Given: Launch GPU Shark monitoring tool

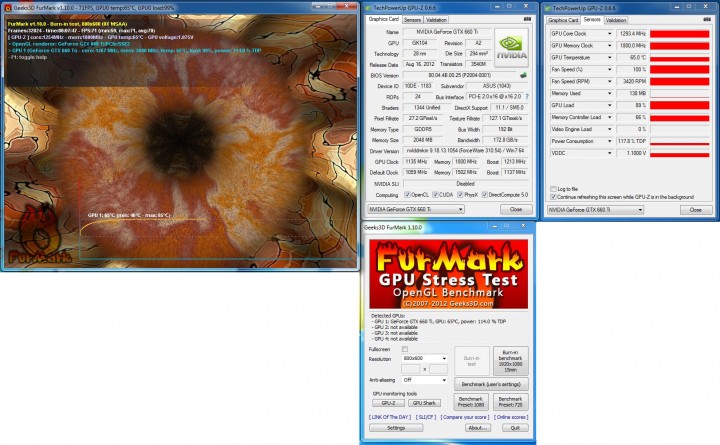Looking at the screenshot, I should [424, 403].
